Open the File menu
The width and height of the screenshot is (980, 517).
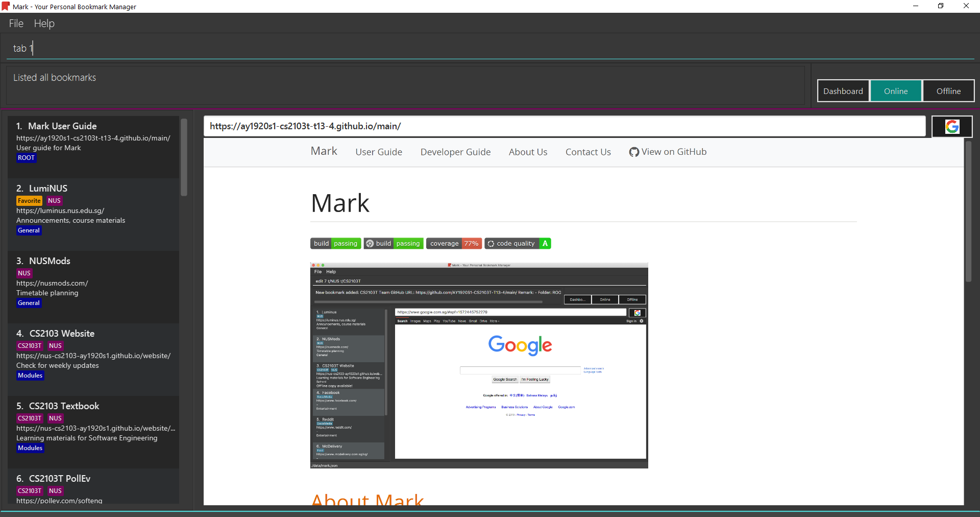tap(16, 24)
